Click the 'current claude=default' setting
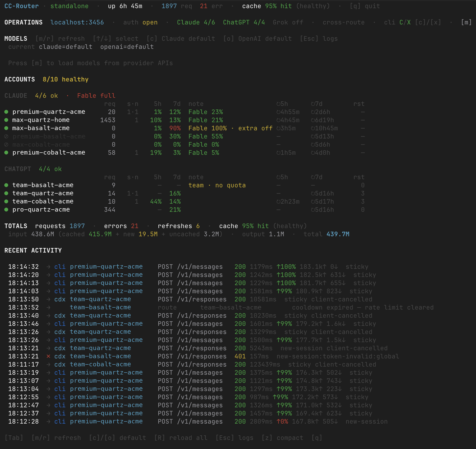 pos(50,47)
